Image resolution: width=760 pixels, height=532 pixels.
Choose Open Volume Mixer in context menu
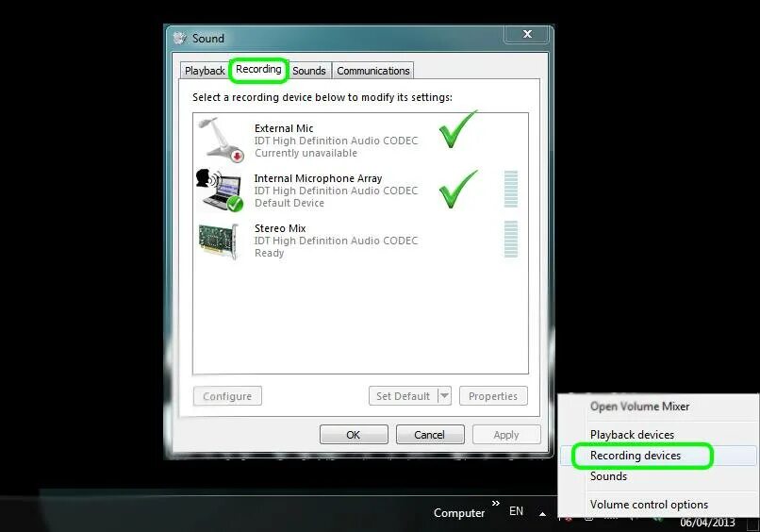639,407
